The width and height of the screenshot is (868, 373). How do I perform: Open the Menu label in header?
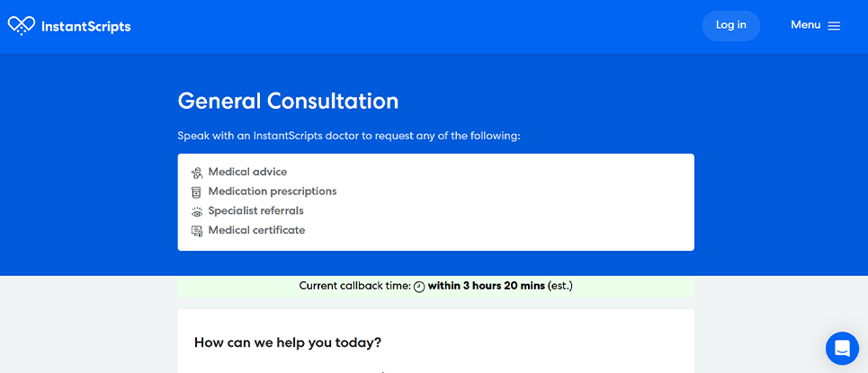coord(805,25)
